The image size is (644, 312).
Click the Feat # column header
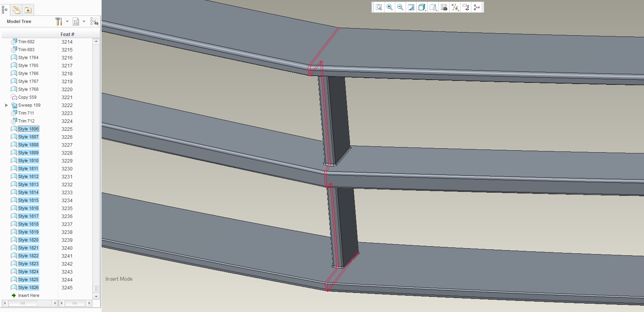point(67,34)
